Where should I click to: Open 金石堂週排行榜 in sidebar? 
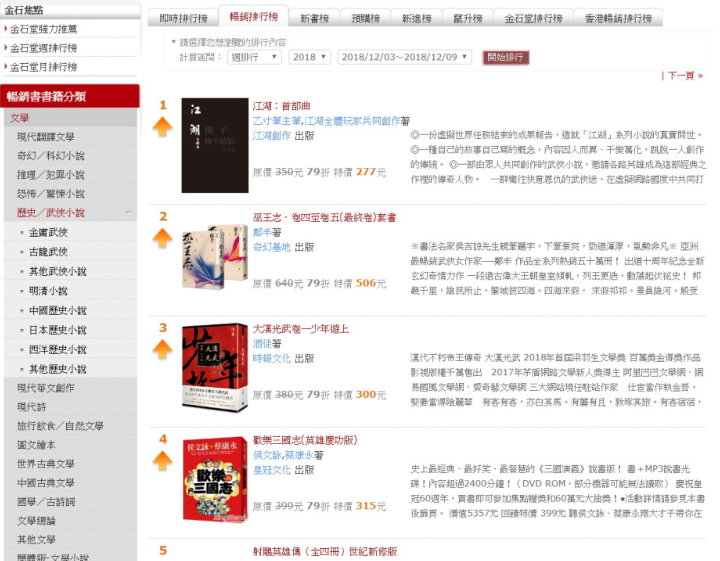[x=44, y=48]
